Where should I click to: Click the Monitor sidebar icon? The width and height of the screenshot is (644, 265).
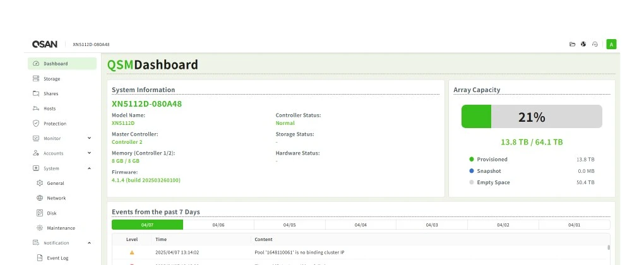pyautogui.click(x=36, y=138)
